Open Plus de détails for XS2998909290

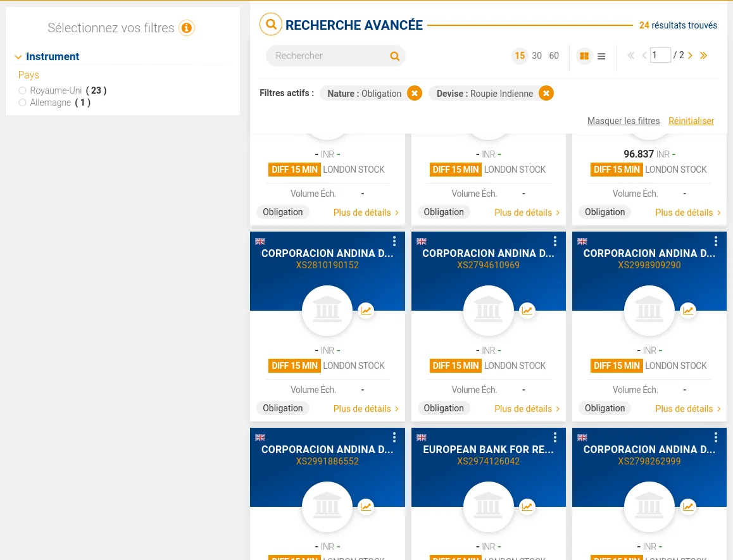[x=688, y=409]
